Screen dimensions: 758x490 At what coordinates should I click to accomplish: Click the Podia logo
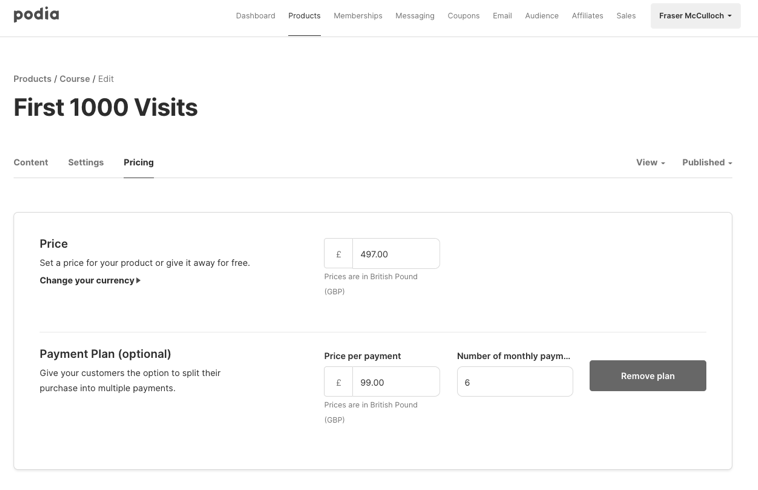[x=36, y=15]
